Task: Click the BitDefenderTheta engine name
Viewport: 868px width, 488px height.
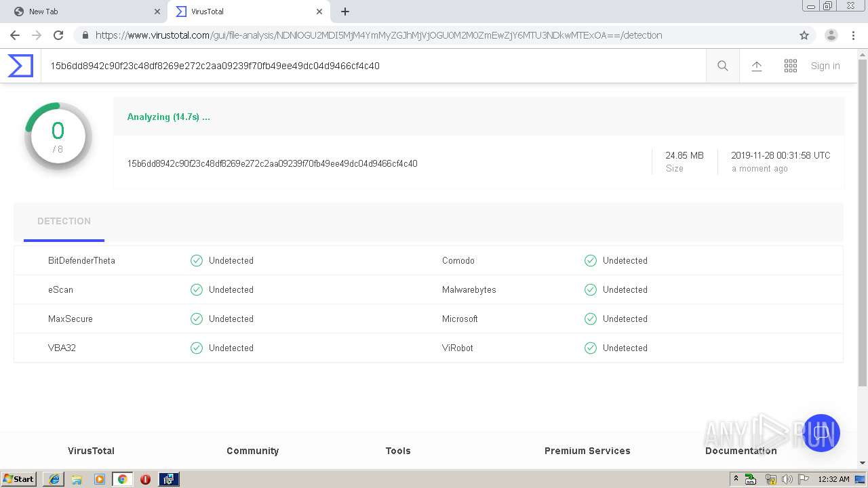Action: tap(81, 260)
